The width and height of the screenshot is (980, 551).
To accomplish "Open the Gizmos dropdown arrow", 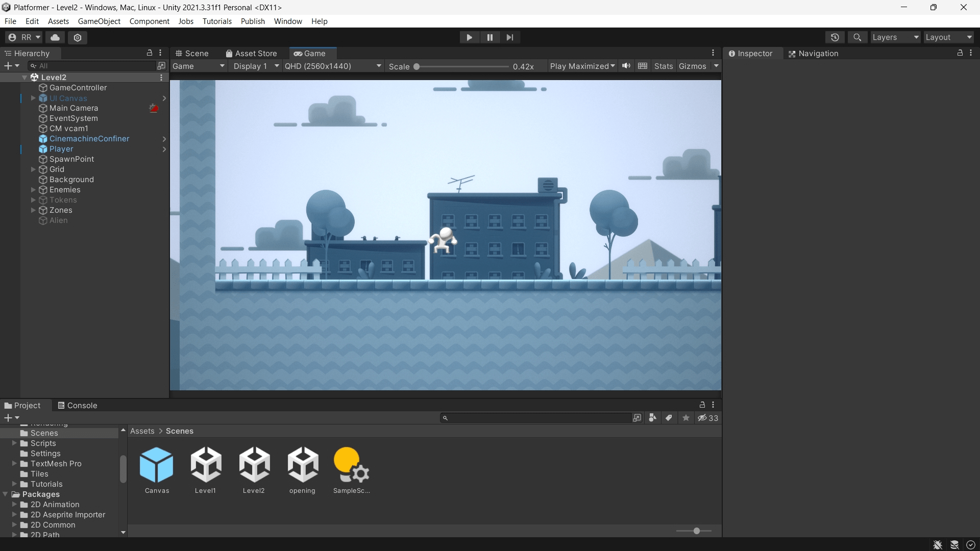I will click(x=716, y=66).
